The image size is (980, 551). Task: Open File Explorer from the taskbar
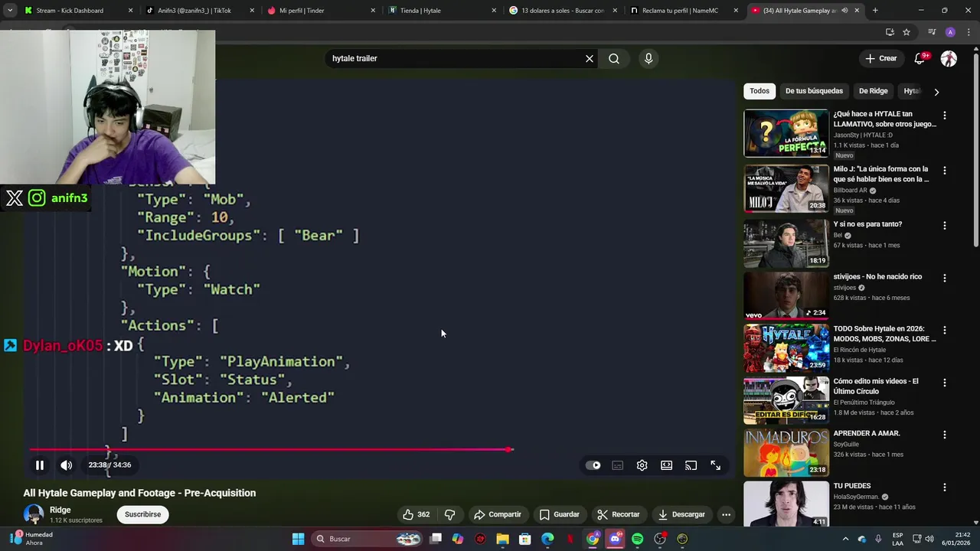(x=502, y=539)
